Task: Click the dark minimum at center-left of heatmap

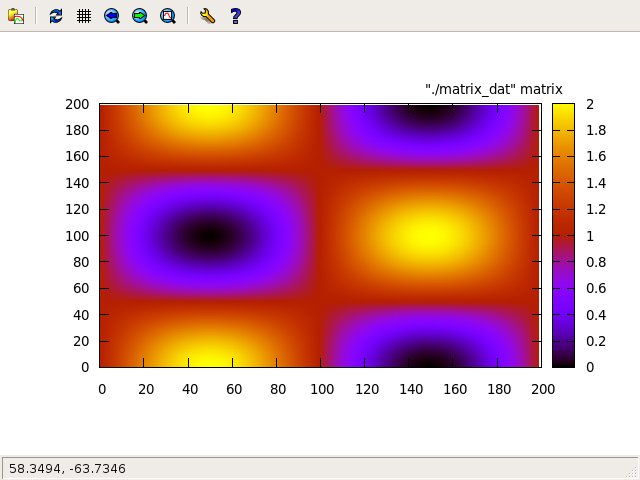Action: (210, 236)
